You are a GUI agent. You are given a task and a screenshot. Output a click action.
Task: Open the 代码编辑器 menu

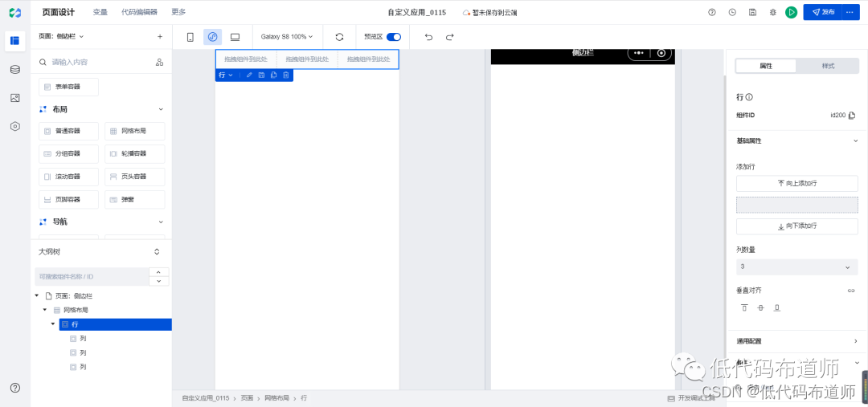pyautogui.click(x=139, y=12)
